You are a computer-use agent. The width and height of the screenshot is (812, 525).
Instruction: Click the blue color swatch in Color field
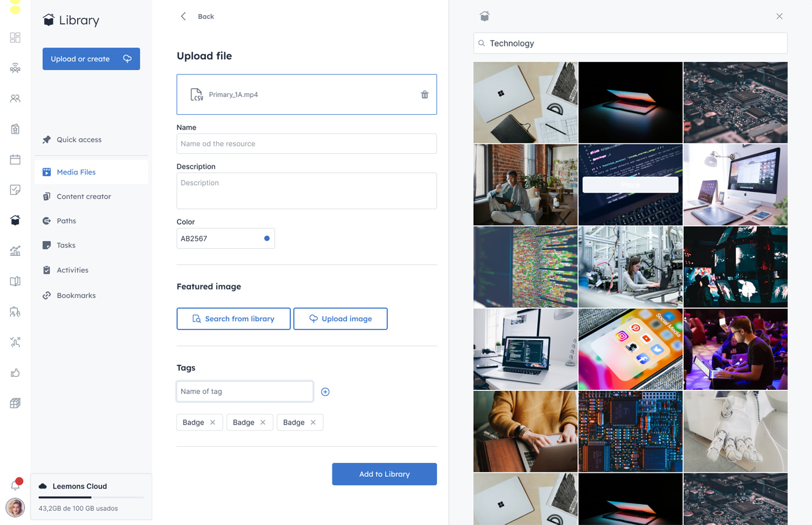267,238
